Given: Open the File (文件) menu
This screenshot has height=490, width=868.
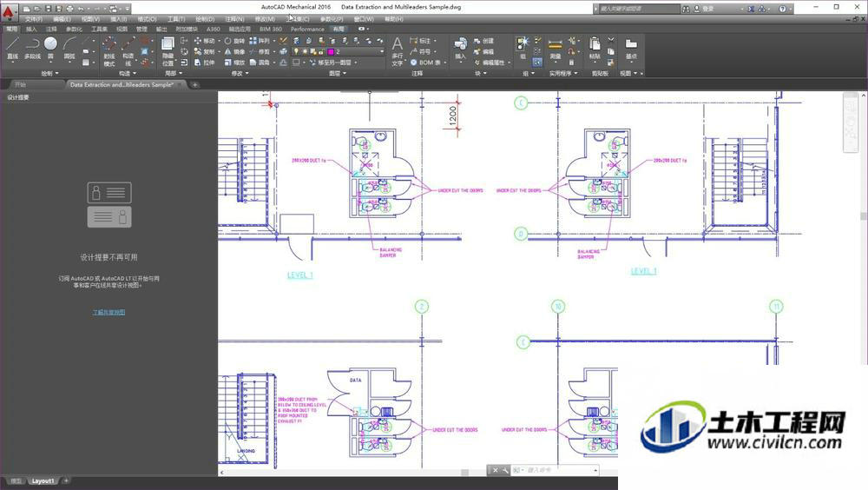Looking at the screenshot, I should point(34,19).
